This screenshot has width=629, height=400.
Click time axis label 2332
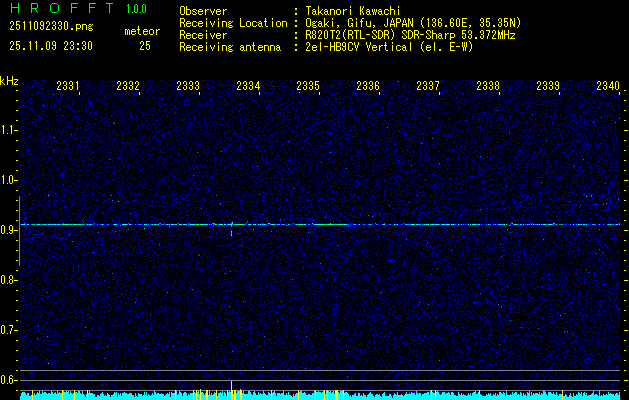(x=128, y=85)
